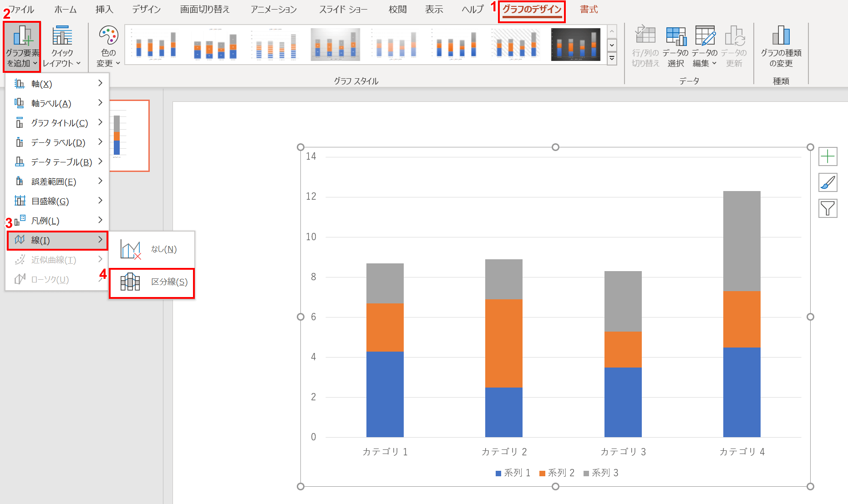
Task: Switch to the 表示 tab
Action: click(434, 10)
